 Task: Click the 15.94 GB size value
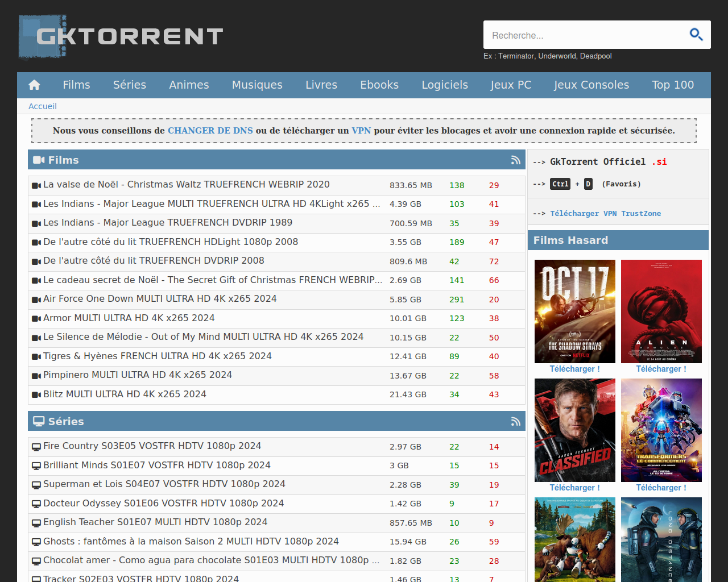pyautogui.click(x=408, y=542)
